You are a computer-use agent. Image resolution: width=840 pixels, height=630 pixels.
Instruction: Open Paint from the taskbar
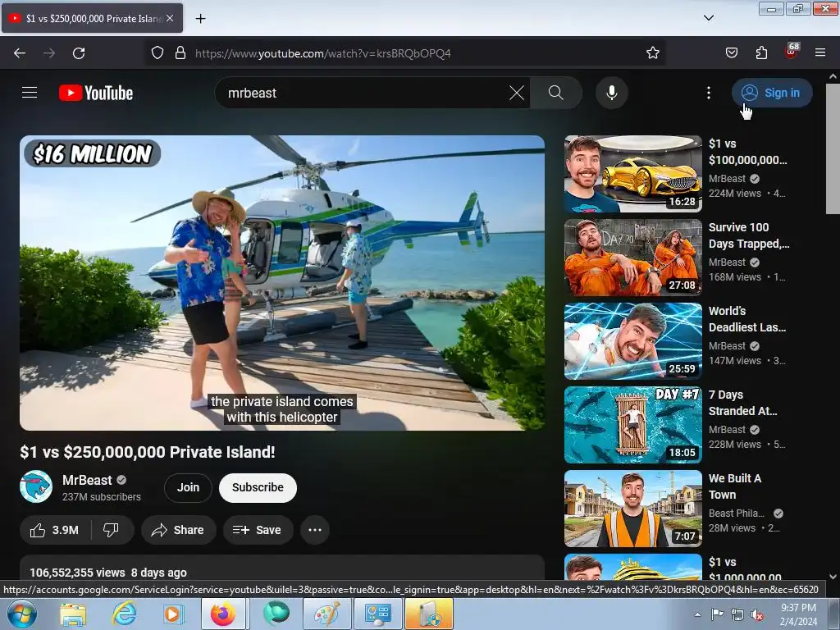[326, 614]
